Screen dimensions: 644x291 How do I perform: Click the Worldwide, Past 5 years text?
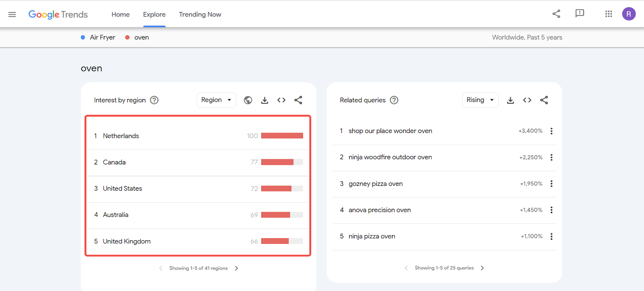pos(527,37)
